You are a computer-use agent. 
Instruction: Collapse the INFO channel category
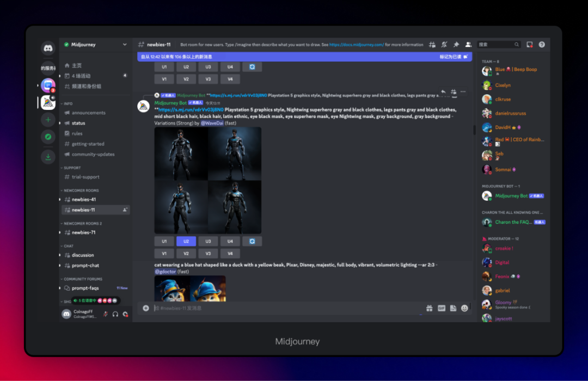[x=67, y=103]
